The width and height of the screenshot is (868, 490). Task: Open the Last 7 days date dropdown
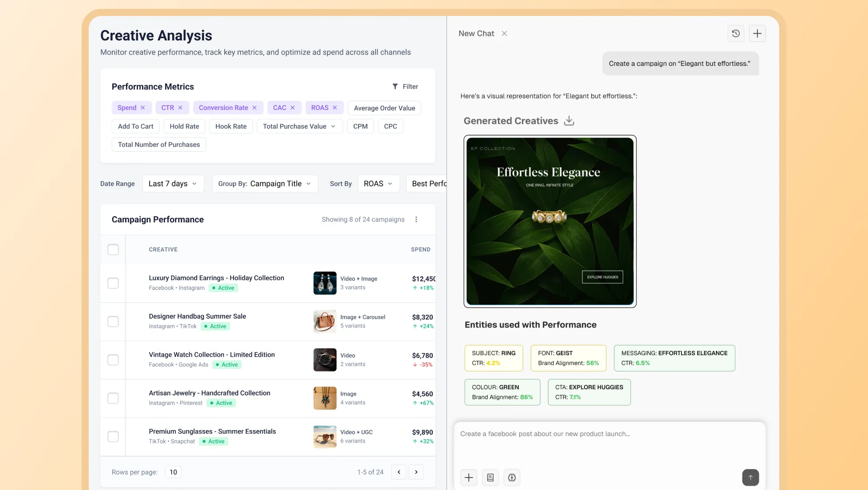click(x=173, y=184)
